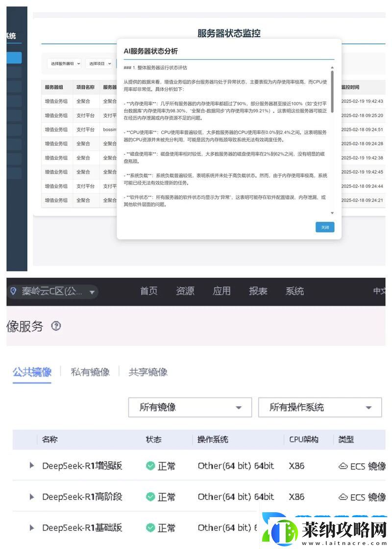The width and height of the screenshot is (392, 549).
Task: Open the 报表 navigation menu
Action: 258,291
